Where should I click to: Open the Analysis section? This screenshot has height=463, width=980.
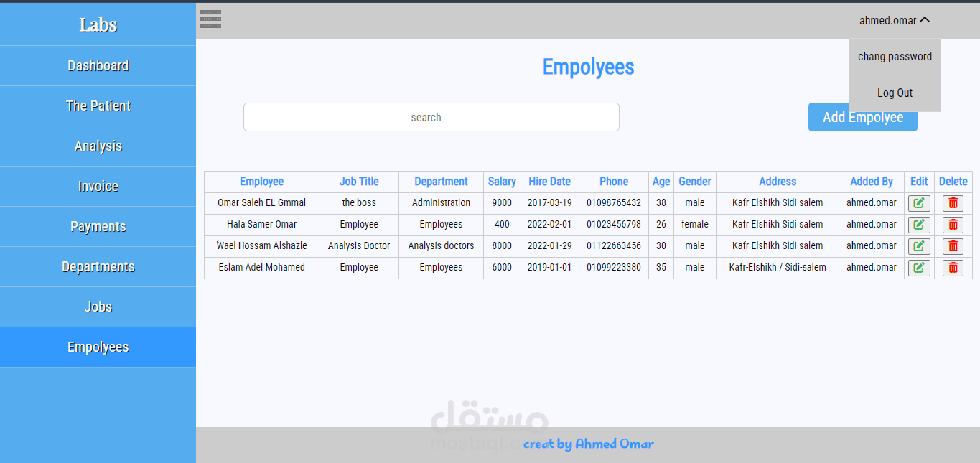point(98,146)
